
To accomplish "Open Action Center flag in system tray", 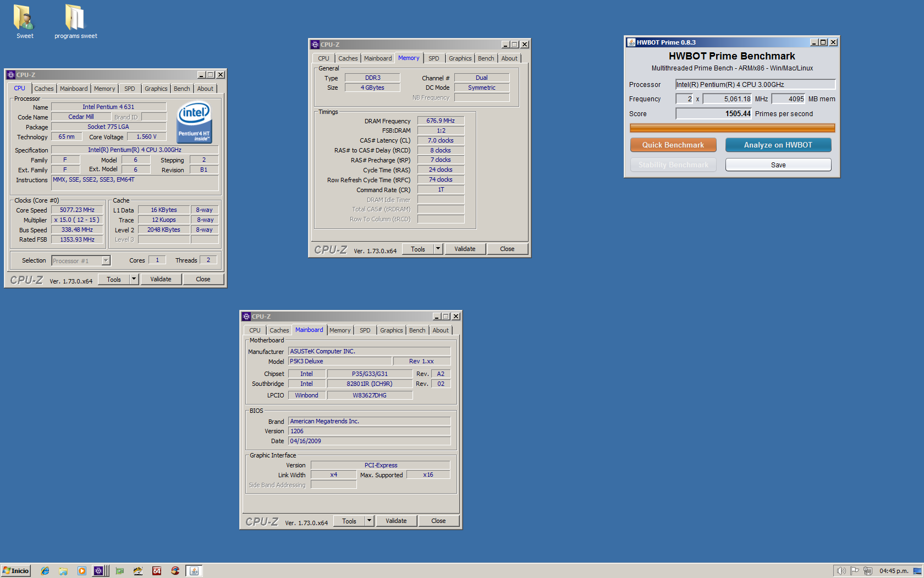I will (854, 571).
